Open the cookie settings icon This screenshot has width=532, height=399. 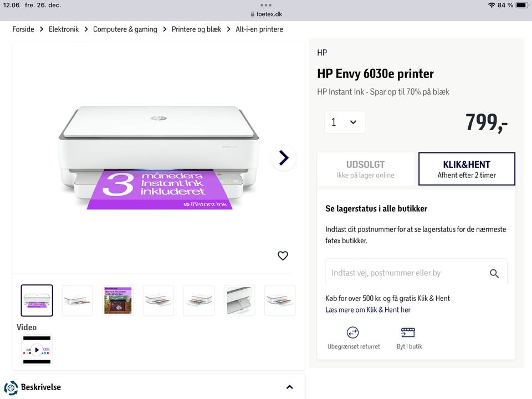tap(11, 388)
